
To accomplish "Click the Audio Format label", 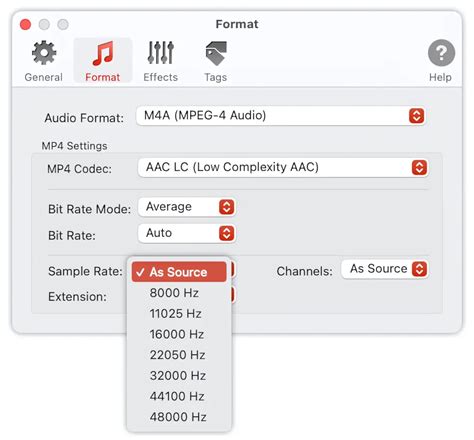I will click(x=84, y=118).
